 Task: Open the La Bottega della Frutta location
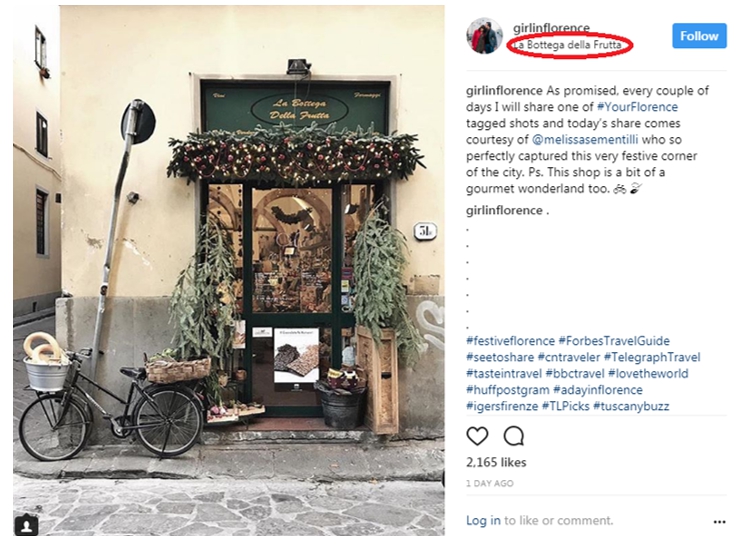click(568, 45)
